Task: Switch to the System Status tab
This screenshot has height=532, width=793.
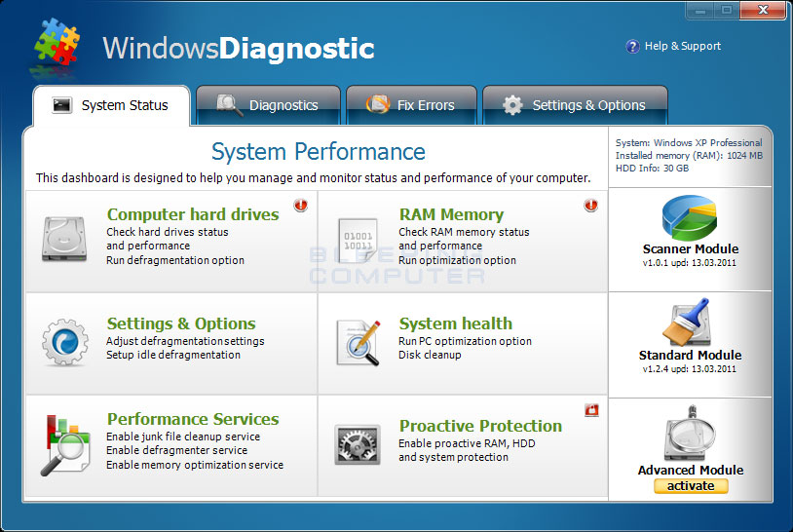Action: [111, 105]
